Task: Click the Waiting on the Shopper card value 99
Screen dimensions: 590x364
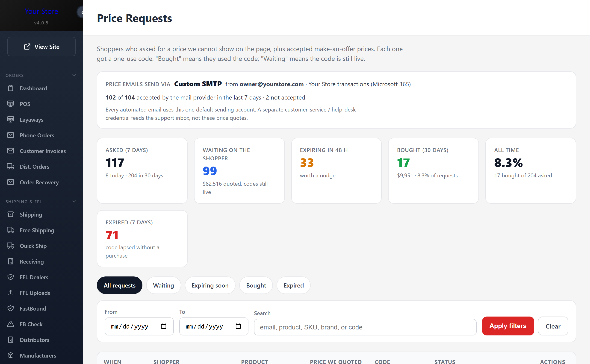Action: [210, 171]
